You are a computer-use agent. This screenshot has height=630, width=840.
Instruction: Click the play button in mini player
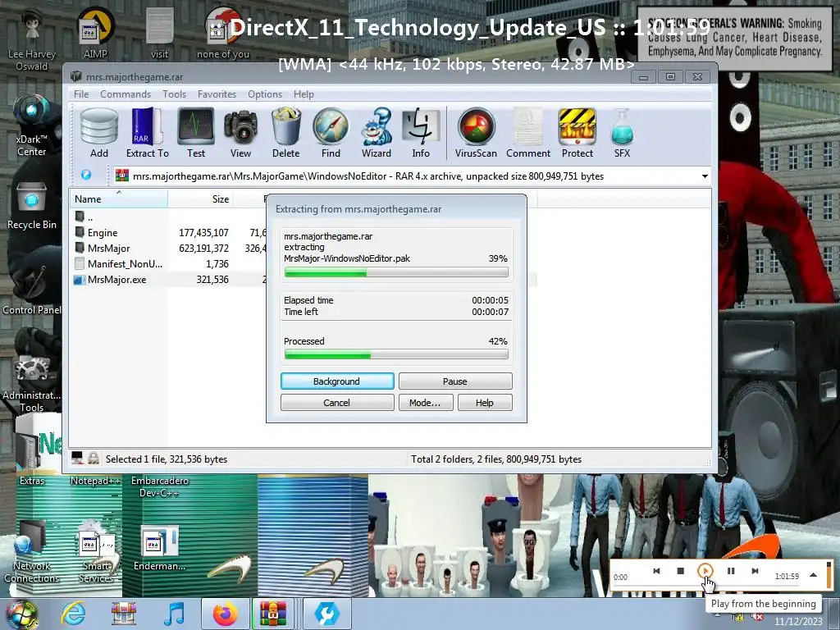pyautogui.click(x=705, y=571)
